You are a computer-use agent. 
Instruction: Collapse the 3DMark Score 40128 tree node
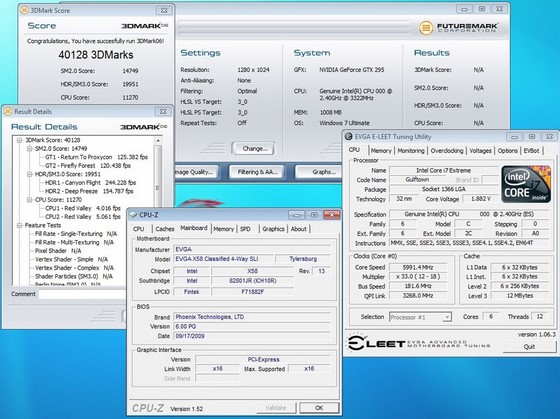pyautogui.click(x=20, y=140)
